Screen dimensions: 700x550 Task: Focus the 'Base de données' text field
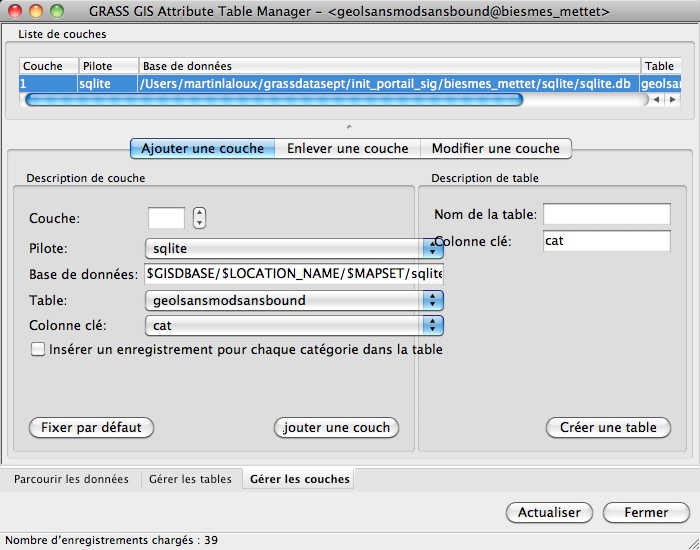pos(294,273)
